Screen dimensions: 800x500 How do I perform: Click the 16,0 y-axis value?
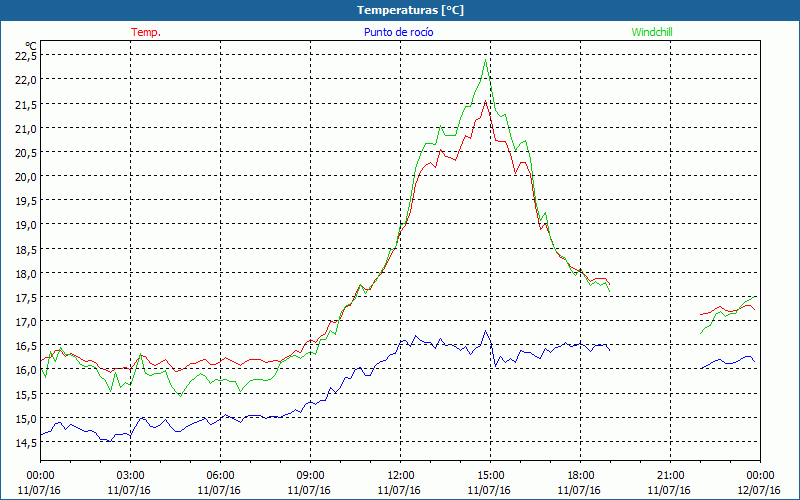point(27,370)
